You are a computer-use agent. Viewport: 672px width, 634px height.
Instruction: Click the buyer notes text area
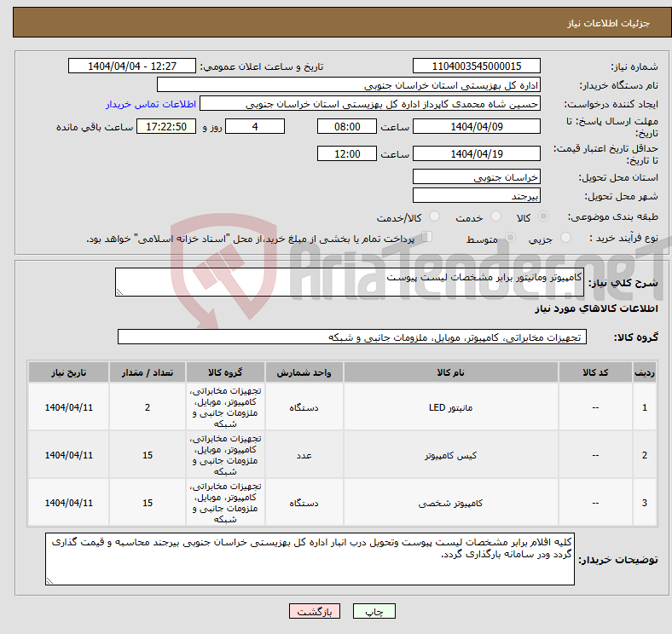(310, 559)
